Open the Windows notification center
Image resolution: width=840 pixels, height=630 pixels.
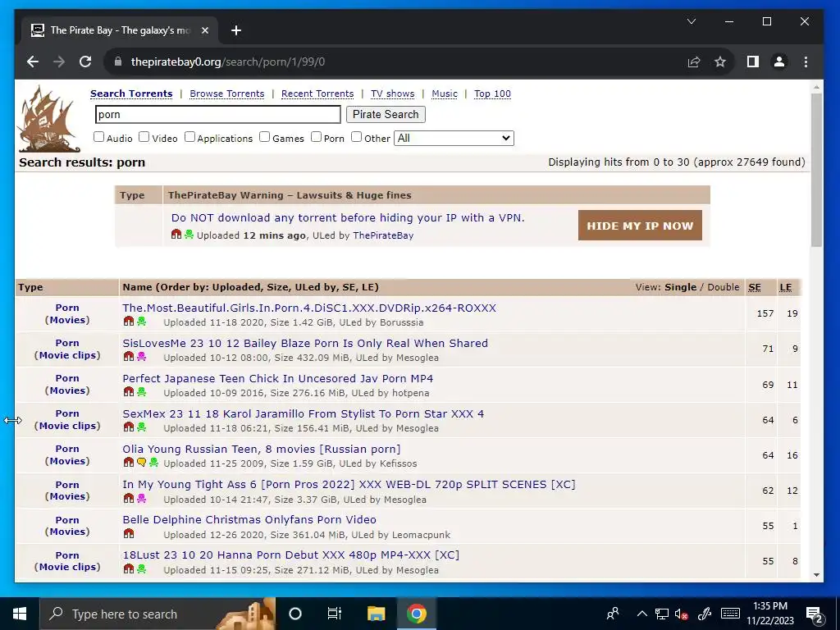[815, 614]
